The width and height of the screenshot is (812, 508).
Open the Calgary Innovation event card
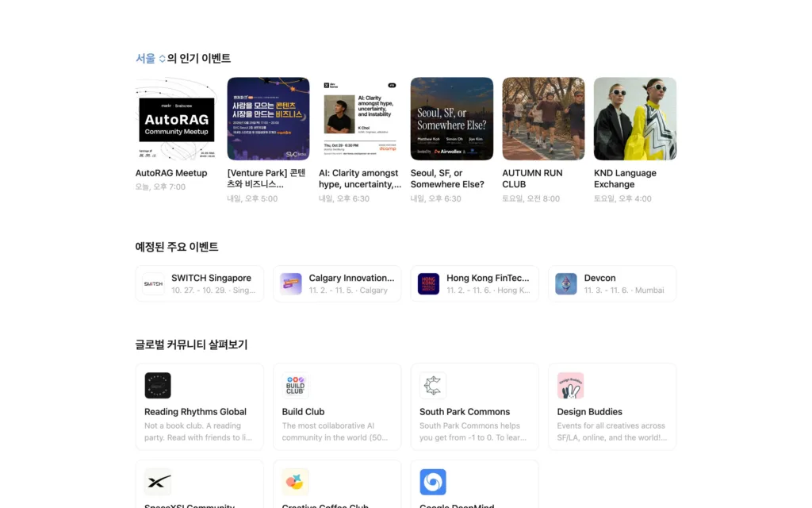337,283
